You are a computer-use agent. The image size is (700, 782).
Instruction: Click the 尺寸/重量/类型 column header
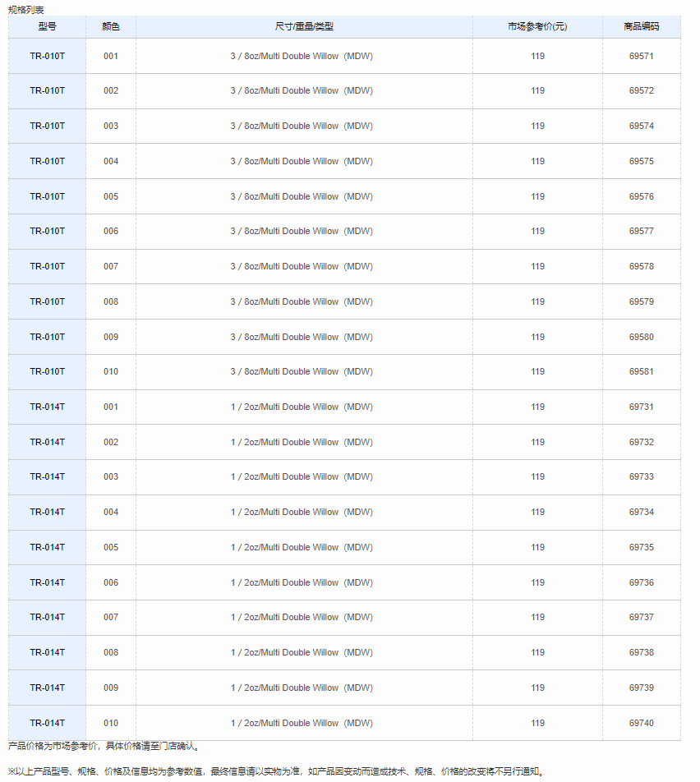[304, 26]
